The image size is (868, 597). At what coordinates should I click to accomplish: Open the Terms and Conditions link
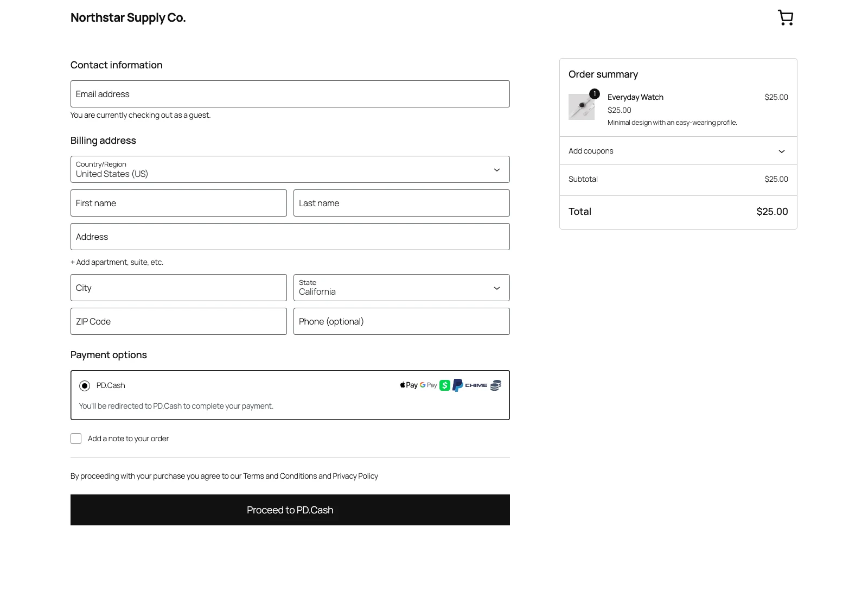(280, 476)
